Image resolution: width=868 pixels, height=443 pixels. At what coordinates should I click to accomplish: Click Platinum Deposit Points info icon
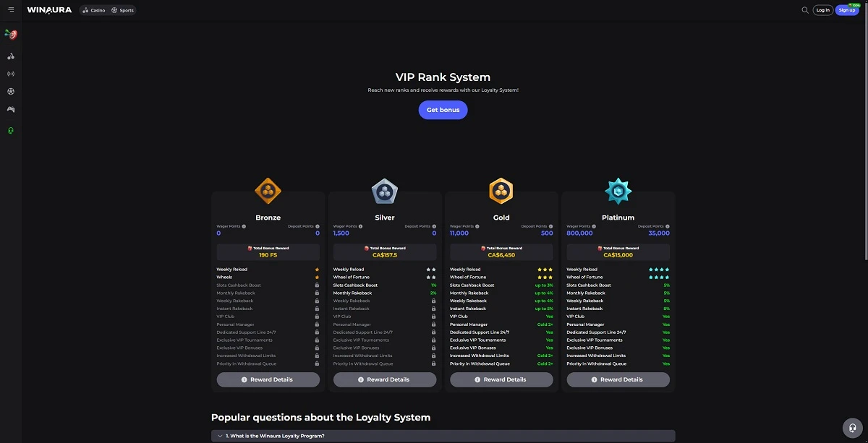click(668, 226)
